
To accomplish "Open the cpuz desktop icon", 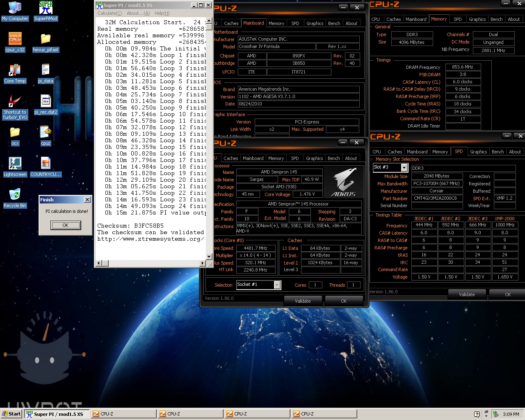I will [46, 136].
